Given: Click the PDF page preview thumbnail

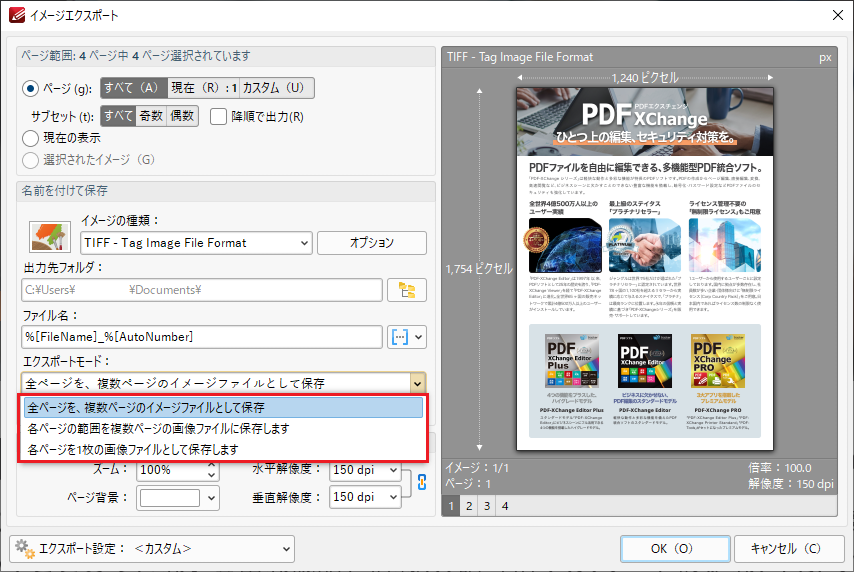Looking at the screenshot, I should [x=645, y=269].
